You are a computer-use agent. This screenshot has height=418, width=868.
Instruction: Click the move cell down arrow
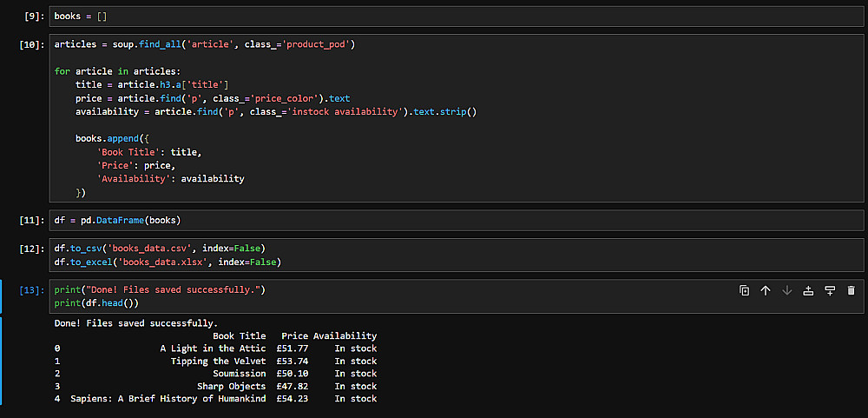click(x=787, y=290)
